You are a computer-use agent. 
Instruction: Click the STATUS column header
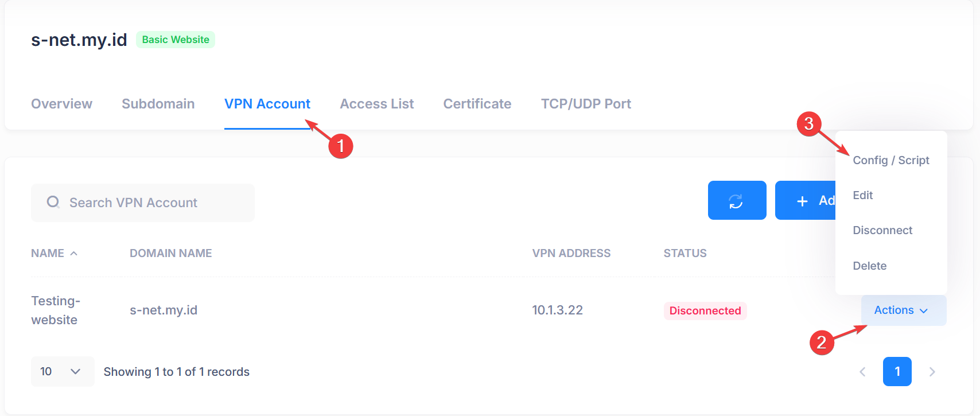tap(685, 253)
